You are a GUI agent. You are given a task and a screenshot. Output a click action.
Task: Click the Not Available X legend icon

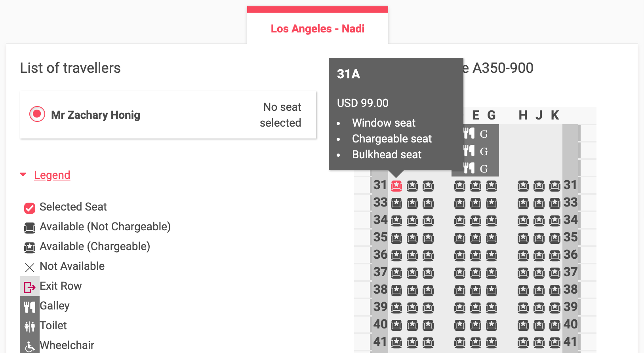click(x=30, y=267)
